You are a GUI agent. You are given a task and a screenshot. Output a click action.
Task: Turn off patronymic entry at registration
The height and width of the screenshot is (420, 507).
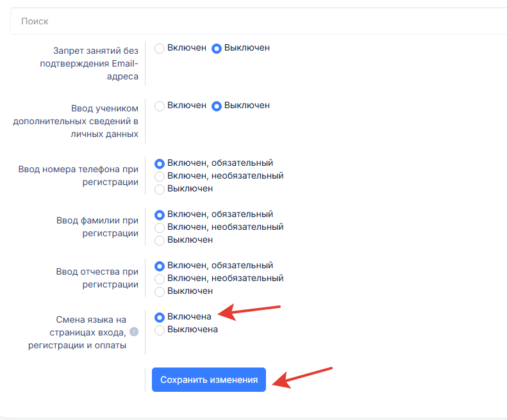click(160, 291)
